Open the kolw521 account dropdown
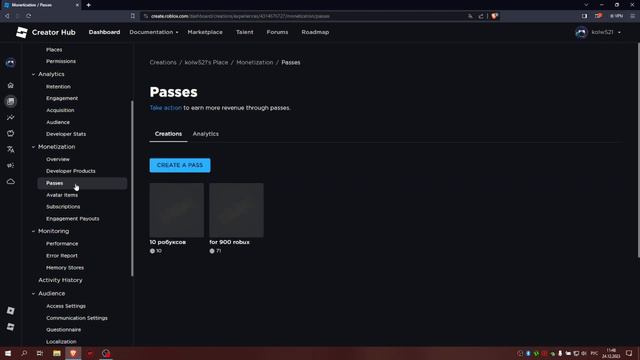640x360 pixels. pyautogui.click(x=598, y=32)
